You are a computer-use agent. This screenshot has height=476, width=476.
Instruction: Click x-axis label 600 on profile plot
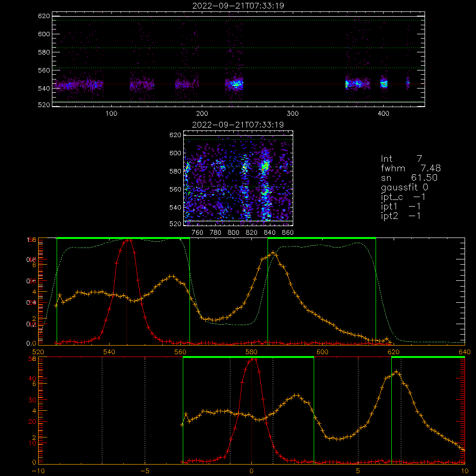coord(322,352)
